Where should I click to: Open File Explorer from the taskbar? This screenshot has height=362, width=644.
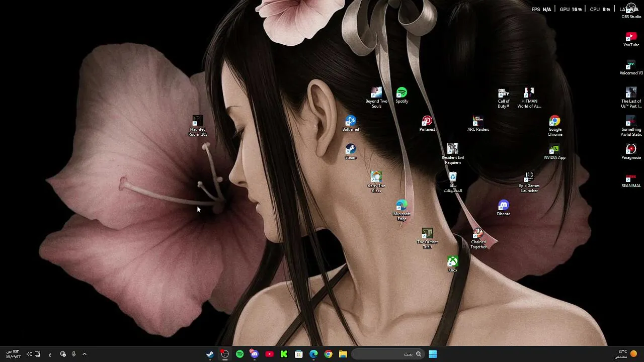[x=343, y=354]
